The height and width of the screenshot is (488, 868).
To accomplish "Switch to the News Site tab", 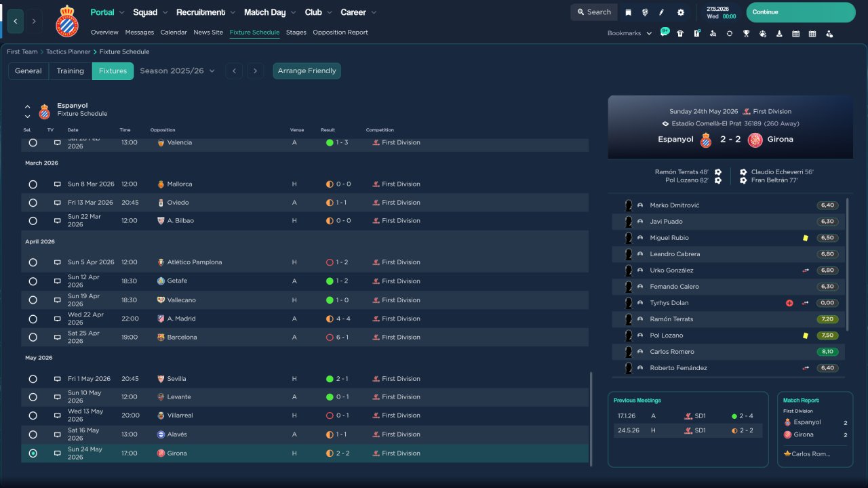I will point(208,33).
